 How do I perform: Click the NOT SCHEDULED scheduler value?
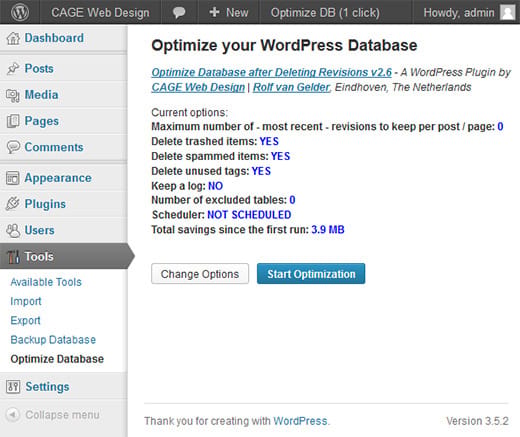(249, 215)
